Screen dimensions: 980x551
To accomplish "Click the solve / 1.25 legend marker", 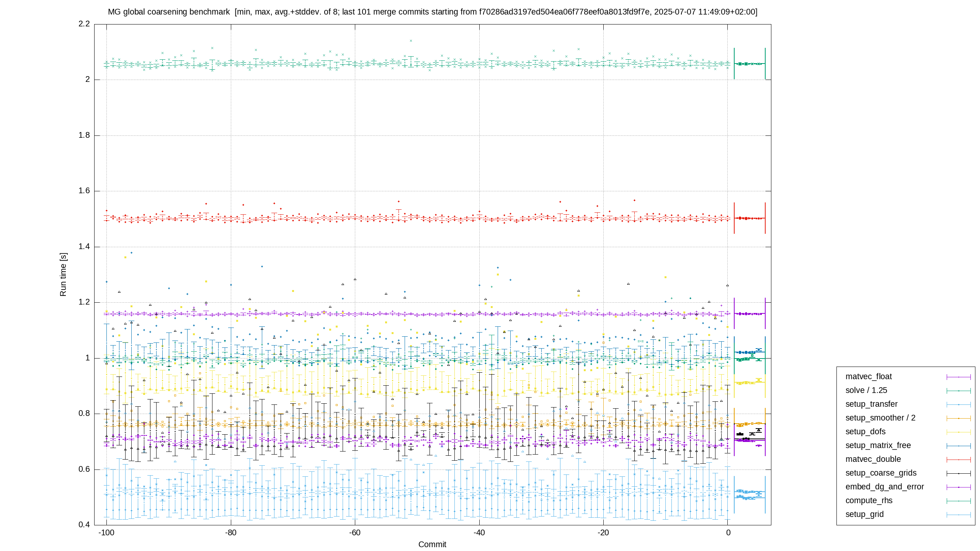I will (959, 391).
